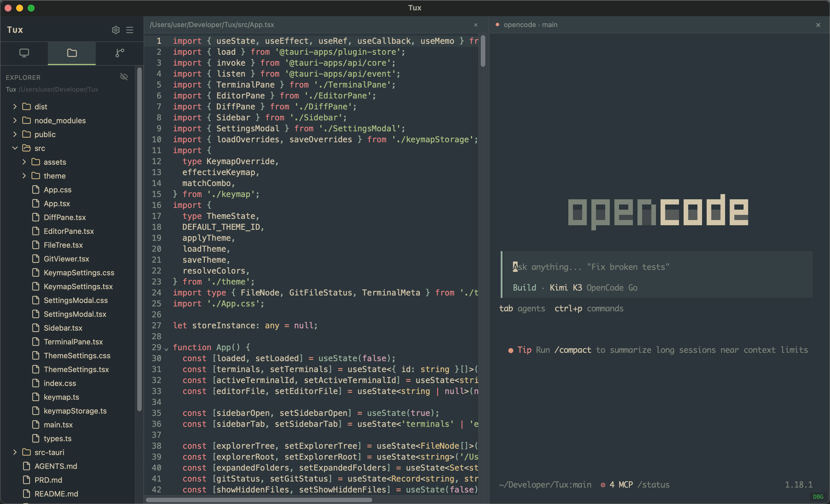Expand the assets folder chevron
Screen dimensions: 830x504
coord(24,162)
